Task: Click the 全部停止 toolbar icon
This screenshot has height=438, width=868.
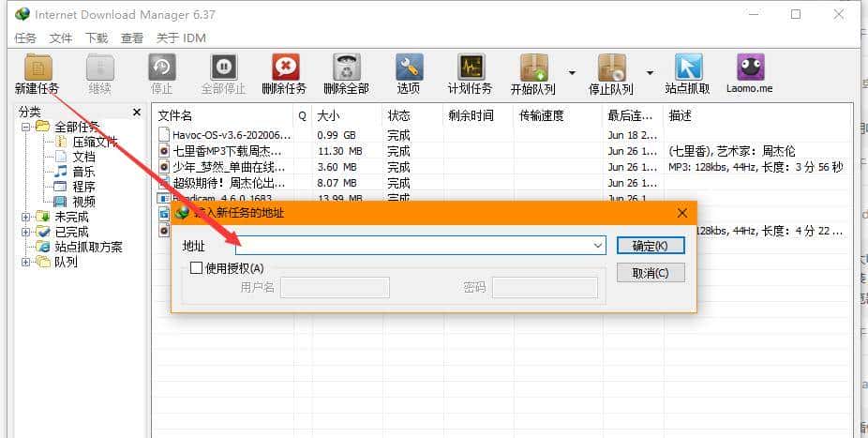Action: 224,68
